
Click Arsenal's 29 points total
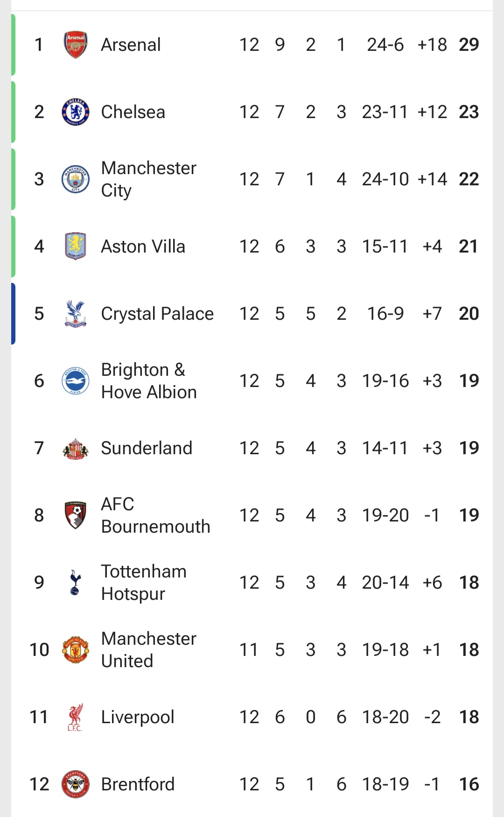pos(469,45)
